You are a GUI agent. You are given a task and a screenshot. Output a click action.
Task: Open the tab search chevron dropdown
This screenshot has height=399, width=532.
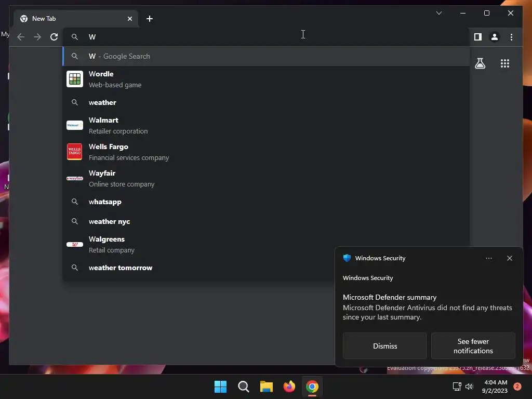438,13
